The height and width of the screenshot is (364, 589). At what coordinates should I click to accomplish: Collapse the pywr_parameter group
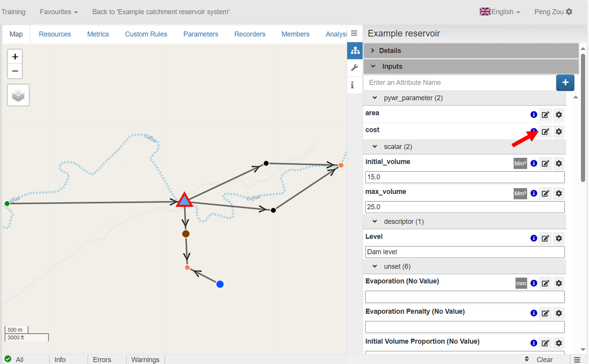click(x=375, y=98)
